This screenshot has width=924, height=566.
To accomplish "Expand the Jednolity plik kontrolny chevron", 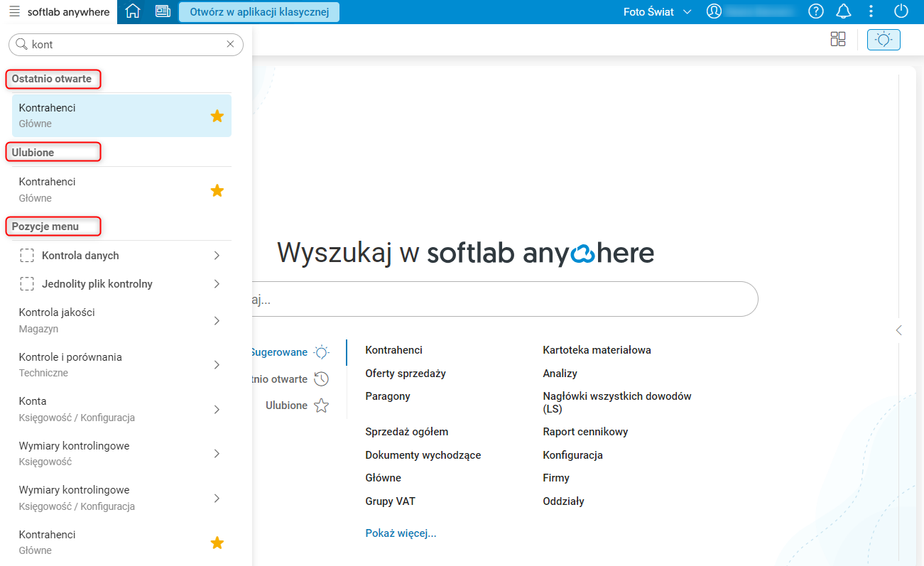I will (x=217, y=284).
